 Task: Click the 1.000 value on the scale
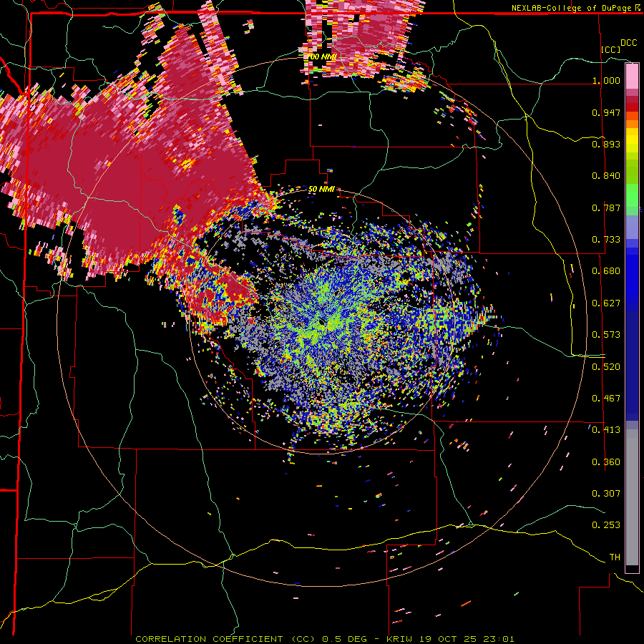pyautogui.click(x=606, y=80)
